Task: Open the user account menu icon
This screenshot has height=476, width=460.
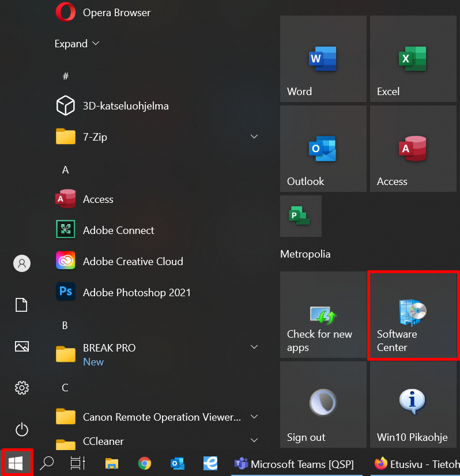Action: (x=22, y=263)
